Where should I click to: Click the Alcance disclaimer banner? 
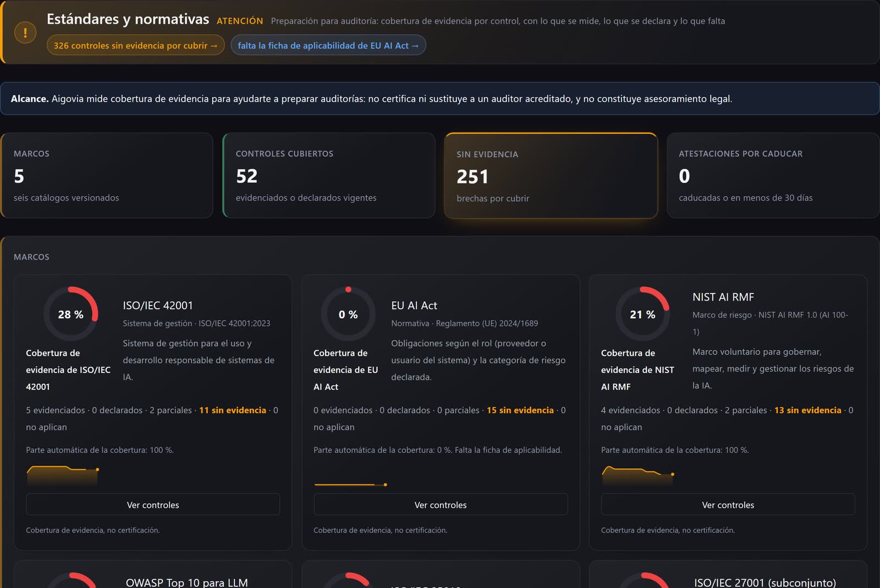point(440,98)
